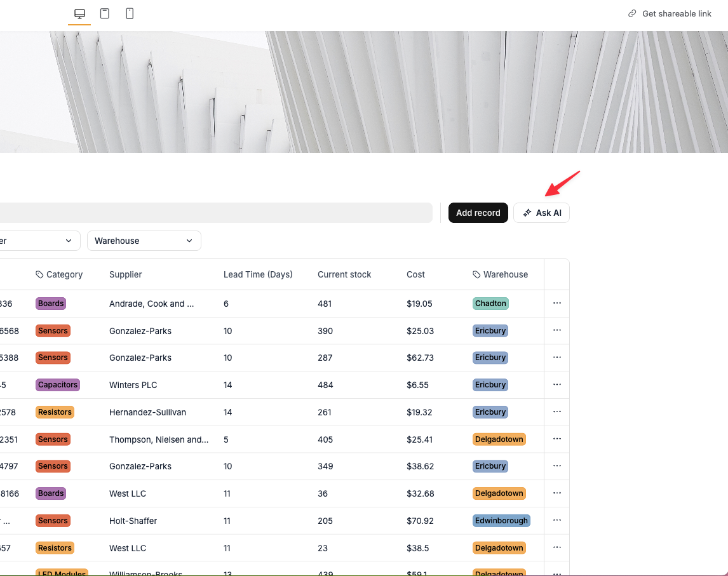Switch to desktop preview icon
728x576 pixels.
tap(79, 13)
